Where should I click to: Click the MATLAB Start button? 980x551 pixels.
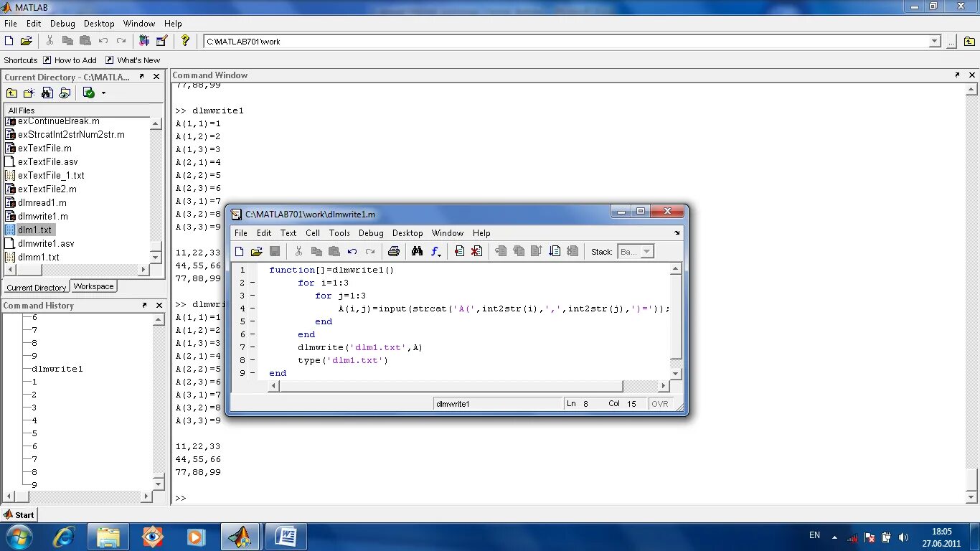[x=19, y=514]
